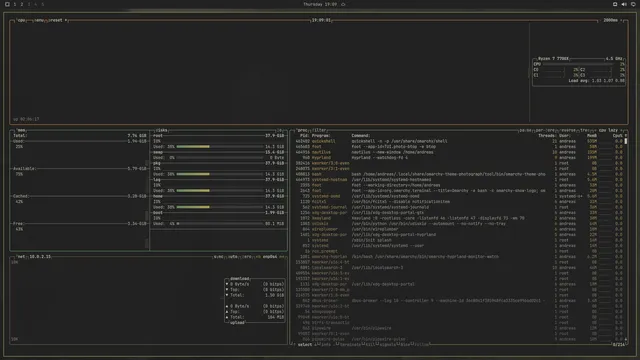Image resolution: width=640 pixels, height=360 pixels.
Task: Switch network interface at enp0s4 selector
Action: coord(270,257)
